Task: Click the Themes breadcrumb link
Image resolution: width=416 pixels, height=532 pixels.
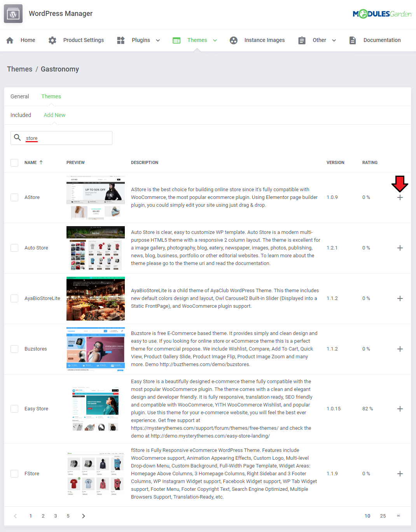Action: pos(20,69)
